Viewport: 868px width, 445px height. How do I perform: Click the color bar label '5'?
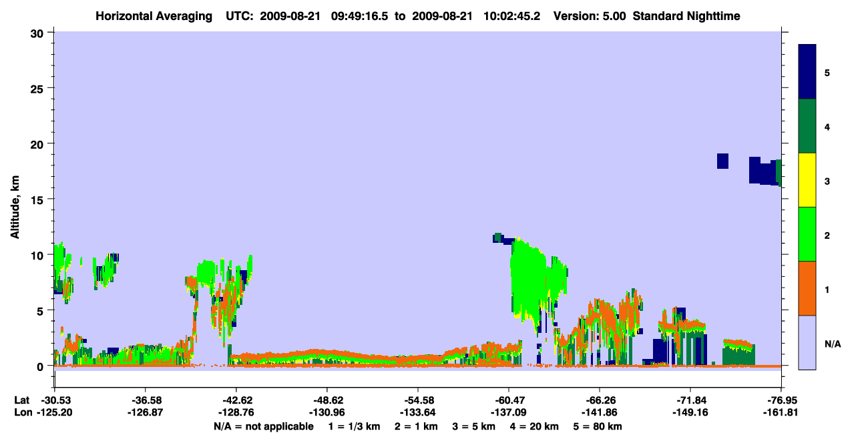(x=827, y=72)
